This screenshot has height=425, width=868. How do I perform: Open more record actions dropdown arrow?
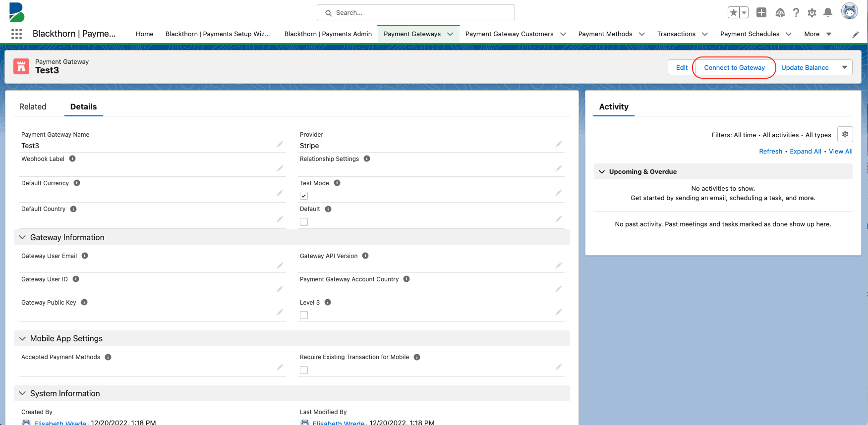(845, 67)
